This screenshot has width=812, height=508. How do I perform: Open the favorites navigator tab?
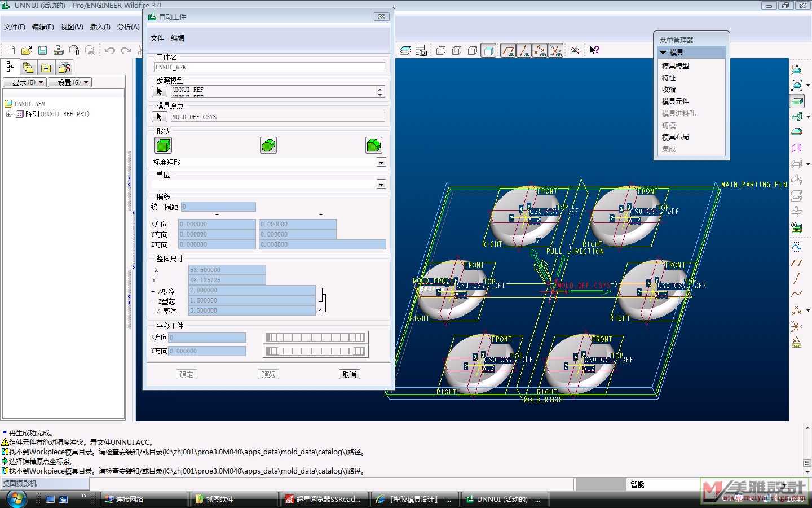point(46,68)
